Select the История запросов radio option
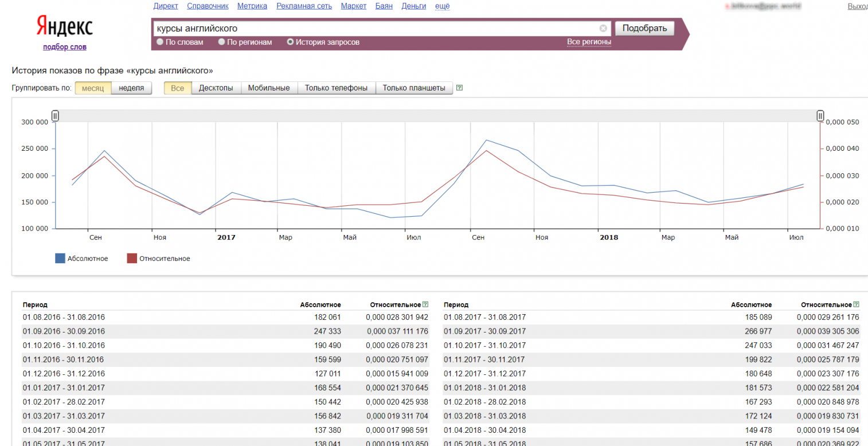Screen dimensions: 868x446 [290, 42]
